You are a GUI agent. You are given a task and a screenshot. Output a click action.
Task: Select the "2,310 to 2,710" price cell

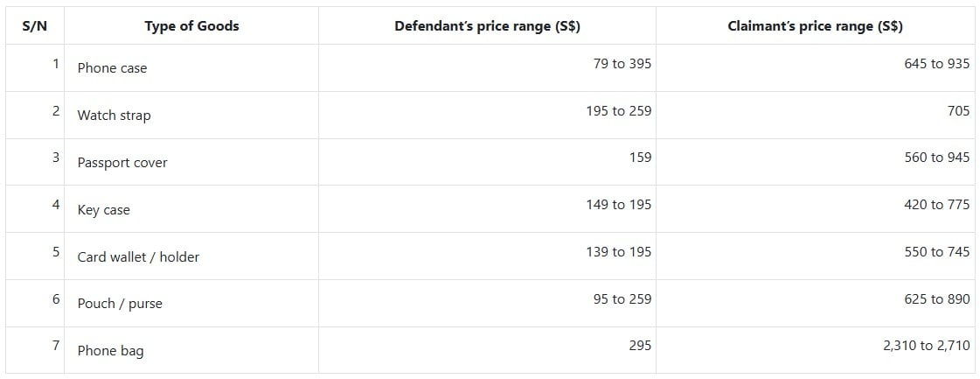coord(926,346)
